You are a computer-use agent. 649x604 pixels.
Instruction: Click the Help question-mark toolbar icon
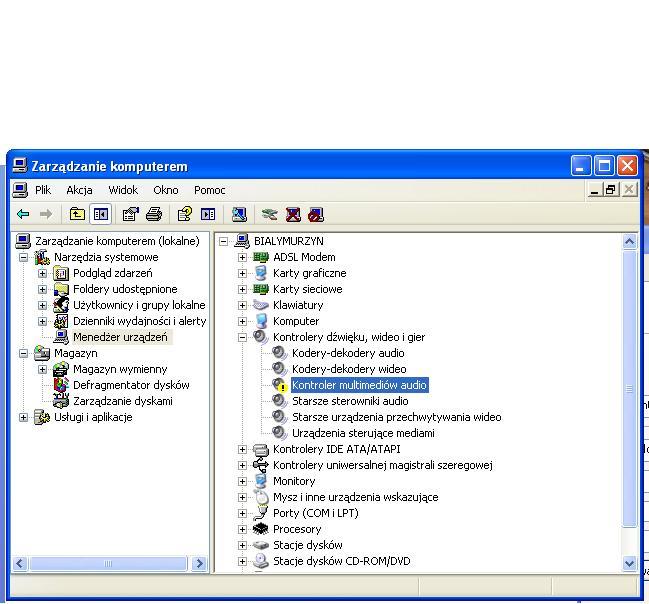click(185, 214)
